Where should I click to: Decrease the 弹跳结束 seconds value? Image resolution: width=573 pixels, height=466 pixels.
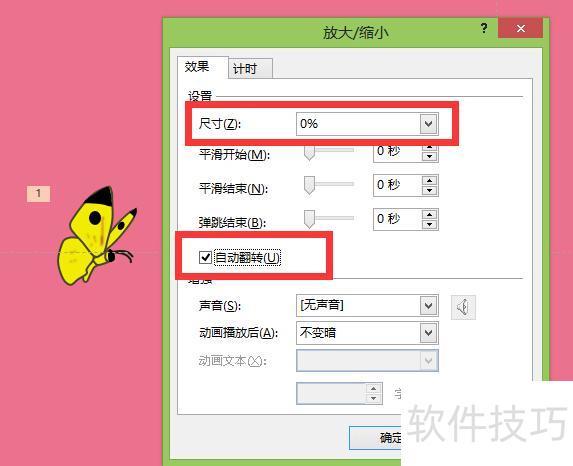[x=429, y=224]
